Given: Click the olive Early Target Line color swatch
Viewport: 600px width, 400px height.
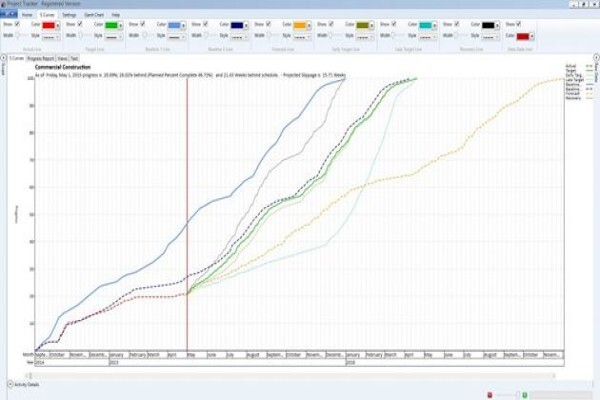Looking at the screenshot, I should point(363,25).
